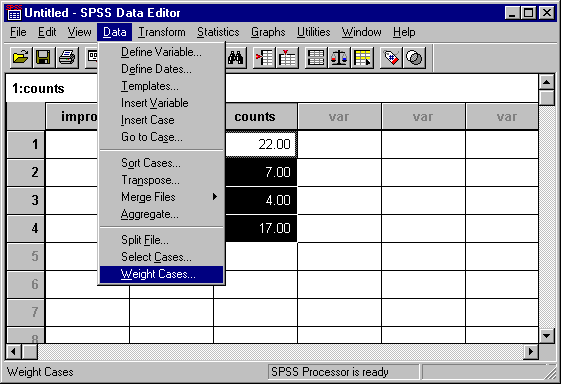Click the horizontal scrollbar thumb
Screen dimensions: 561x384
pos(30,352)
